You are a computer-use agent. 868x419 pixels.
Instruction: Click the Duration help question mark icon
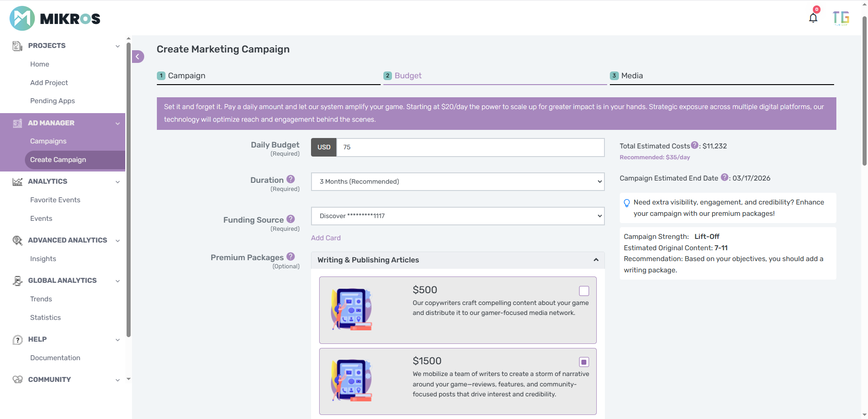pyautogui.click(x=291, y=179)
